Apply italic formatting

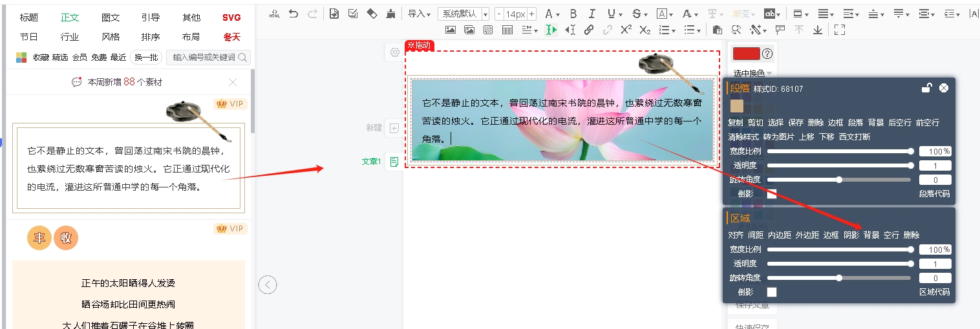click(x=591, y=14)
